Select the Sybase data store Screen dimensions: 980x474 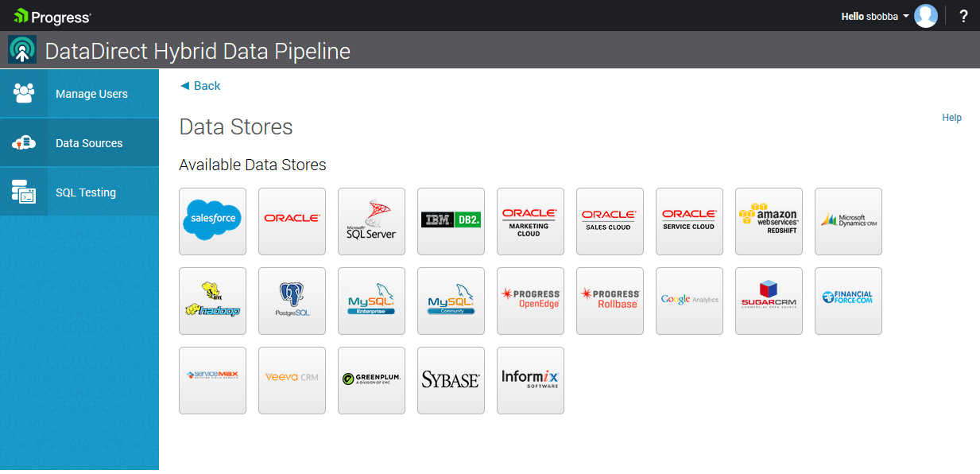point(451,380)
